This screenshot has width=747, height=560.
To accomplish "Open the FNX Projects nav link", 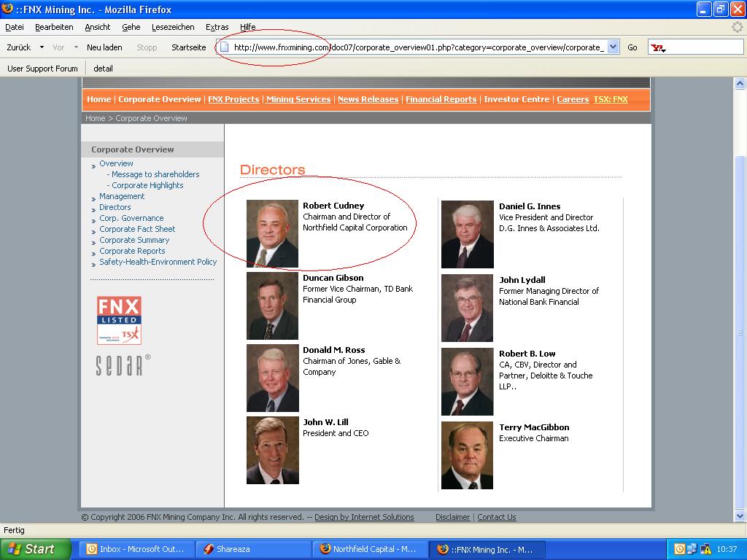I will pos(233,99).
